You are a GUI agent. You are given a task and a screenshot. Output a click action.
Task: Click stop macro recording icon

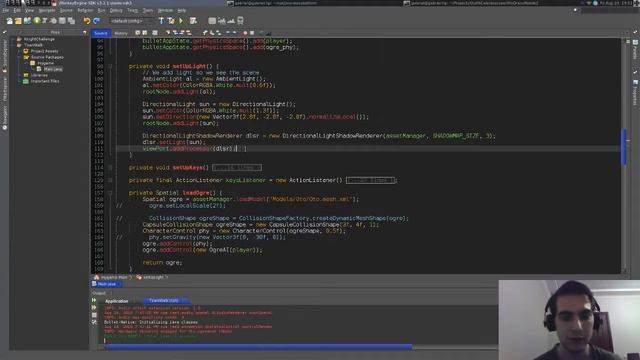pos(252,33)
